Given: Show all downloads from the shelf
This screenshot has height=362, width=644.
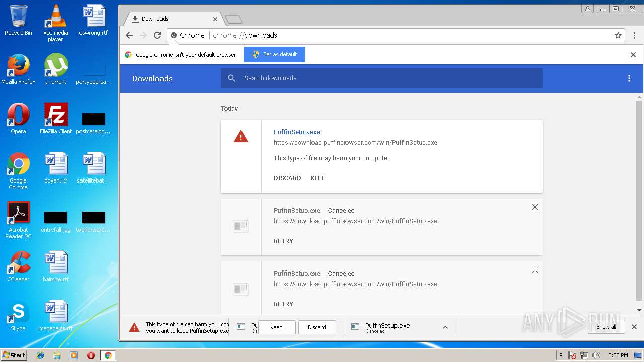Looking at the screenshot, I should (x=606, y=327).
